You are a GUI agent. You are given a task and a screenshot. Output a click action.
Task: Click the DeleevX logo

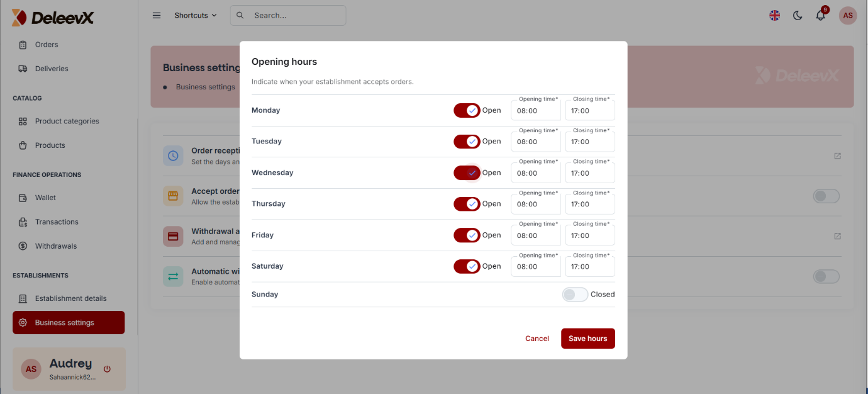point(53,18)
